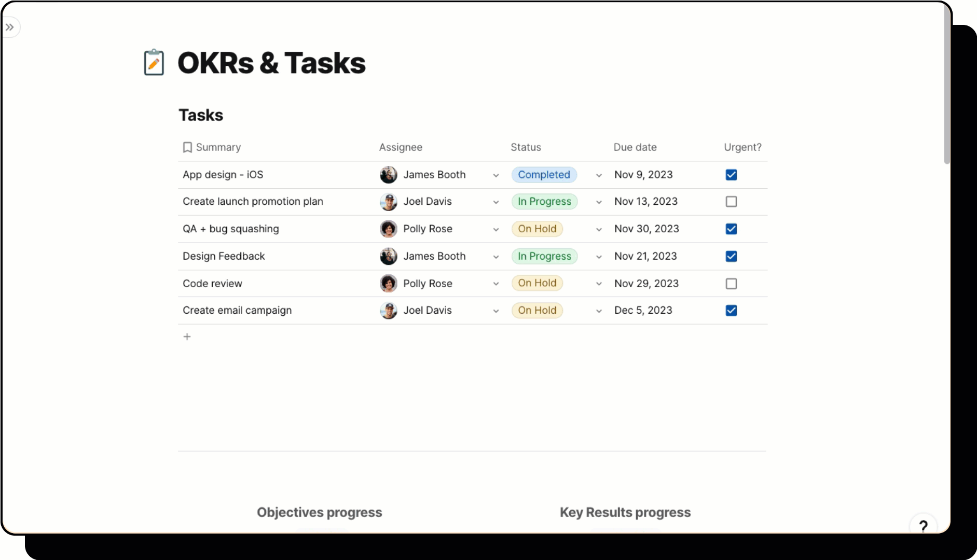The image size is (977, 560).
Task: Check the Urgent box for Code review
Action: (x=731, y=284)
